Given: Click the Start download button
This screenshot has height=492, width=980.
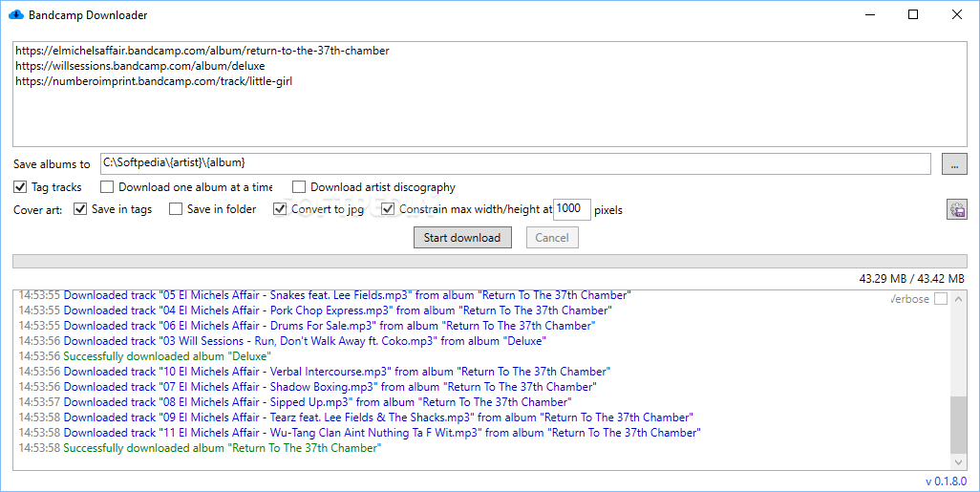Looking at the screenshot, I should tap(462, 238).
